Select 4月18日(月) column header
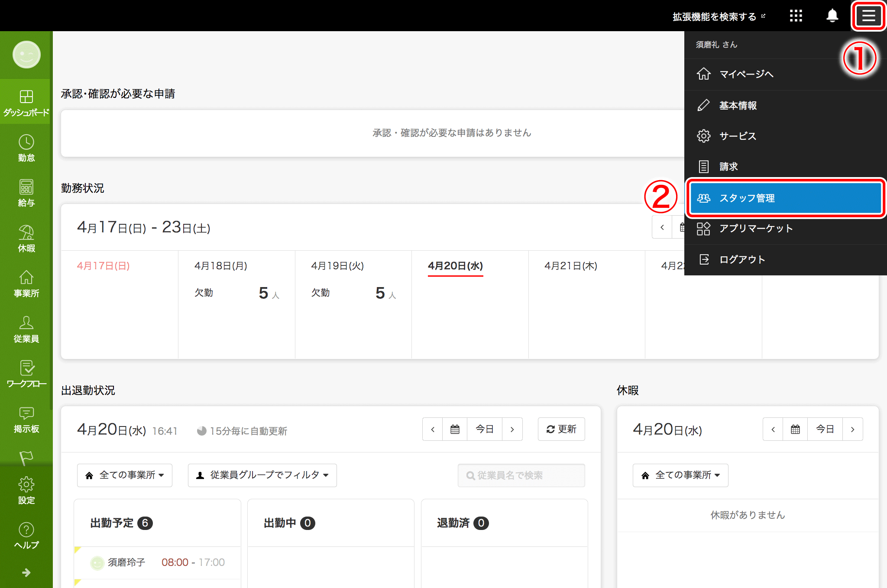887x588 pixels. [221, 266]
